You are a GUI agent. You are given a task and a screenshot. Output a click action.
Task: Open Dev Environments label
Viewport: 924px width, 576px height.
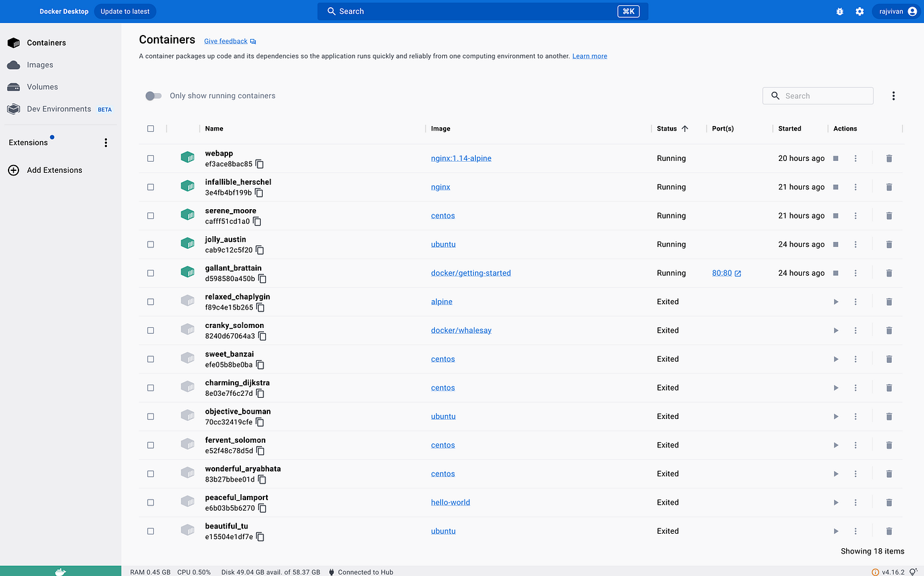tap(59, 109)
